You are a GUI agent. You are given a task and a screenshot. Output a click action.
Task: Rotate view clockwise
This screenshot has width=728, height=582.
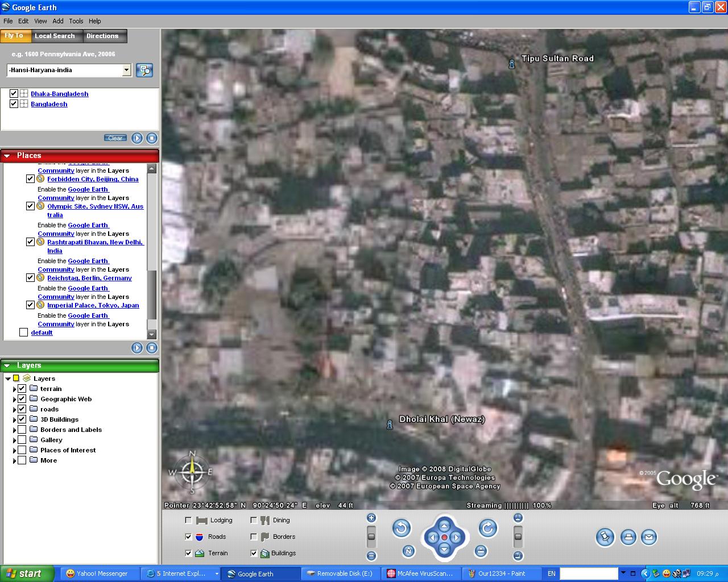[488, 529]
